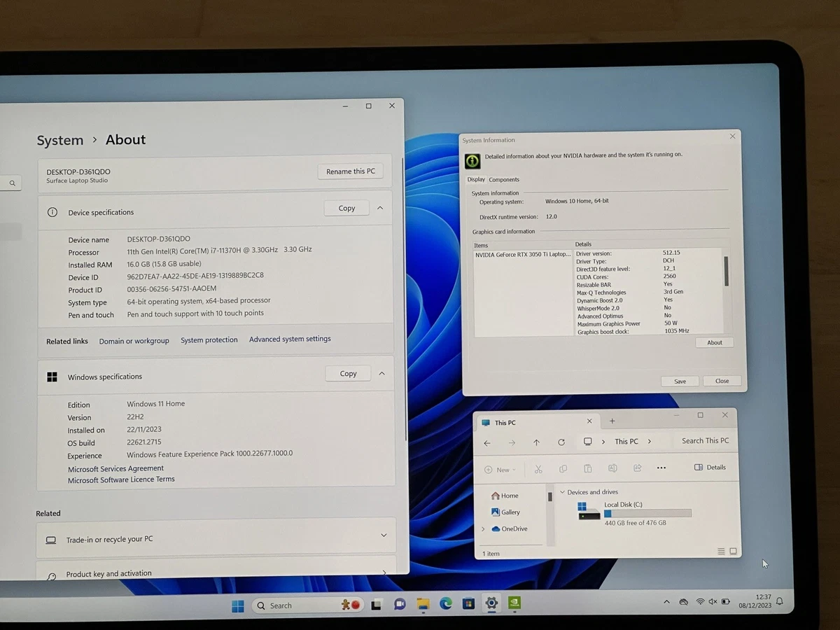Click About in NVIDIA System Information

pyautogui.click(x=715, y=343)
